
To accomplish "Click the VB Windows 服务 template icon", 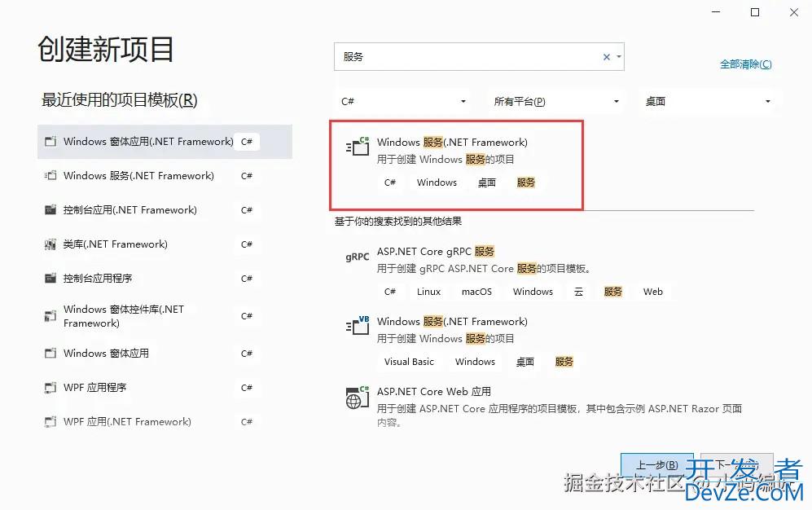I will (x=358, y=325).
